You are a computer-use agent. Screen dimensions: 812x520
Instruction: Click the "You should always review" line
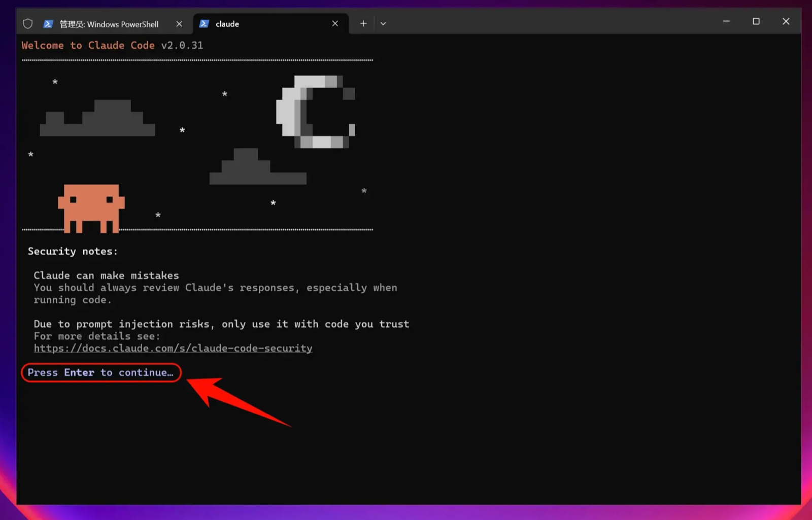point(215,288)
